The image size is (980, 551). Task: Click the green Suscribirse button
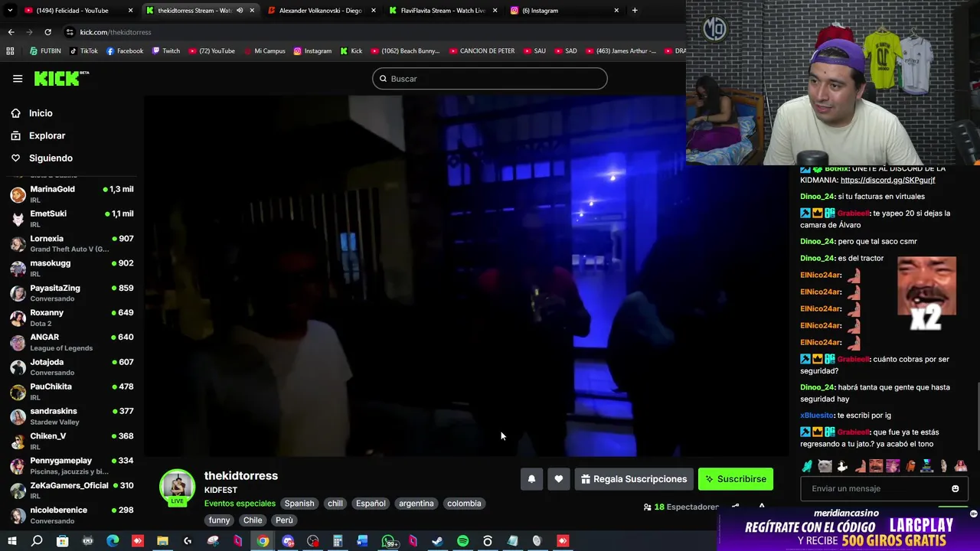736,479
